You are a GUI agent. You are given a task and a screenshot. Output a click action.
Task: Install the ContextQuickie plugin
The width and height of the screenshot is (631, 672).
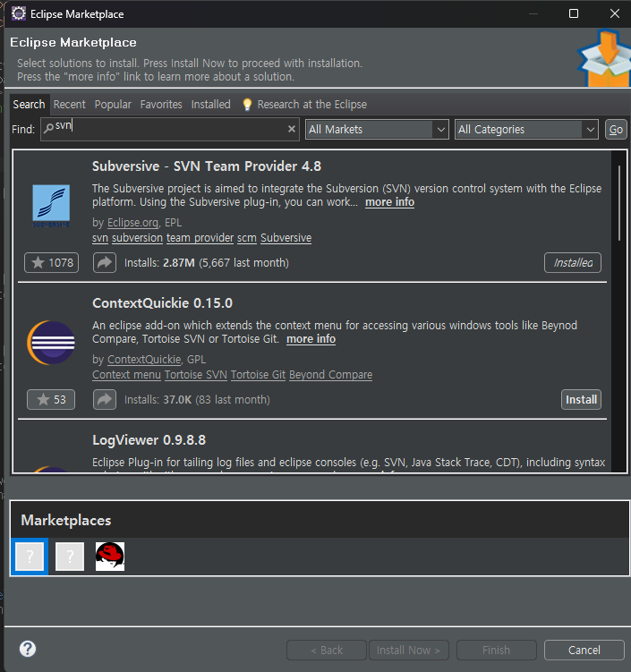(x=581, y=399)
